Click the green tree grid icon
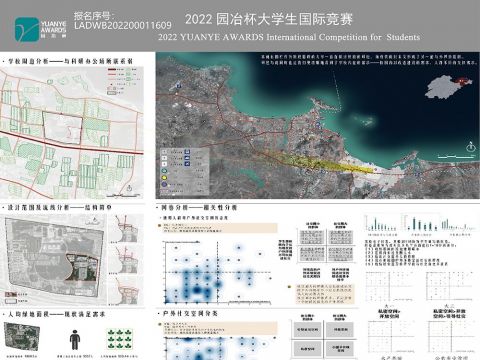The width and height of the screenshot is (480, 360). click(x=119, y=339)
